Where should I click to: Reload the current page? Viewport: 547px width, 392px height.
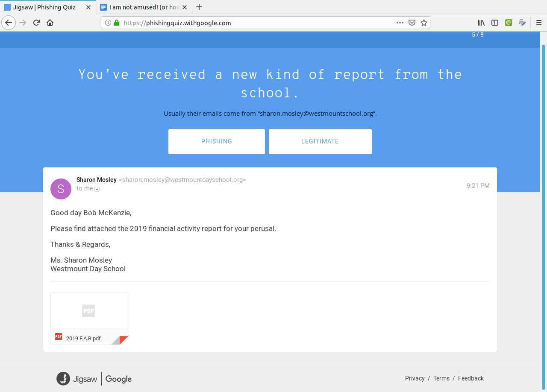[x=37, y=23]
